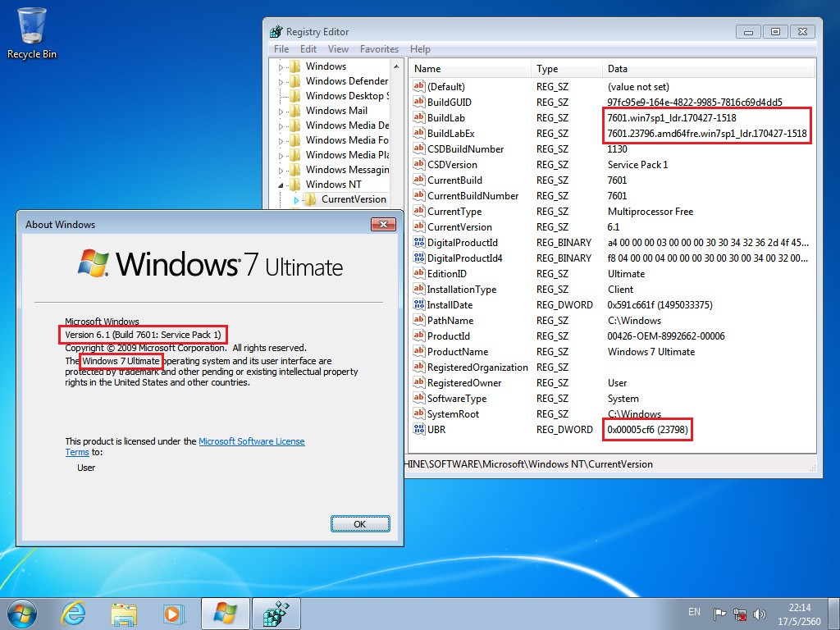
Task: Select the ProductId value row
Action: (x=612, y=336)
